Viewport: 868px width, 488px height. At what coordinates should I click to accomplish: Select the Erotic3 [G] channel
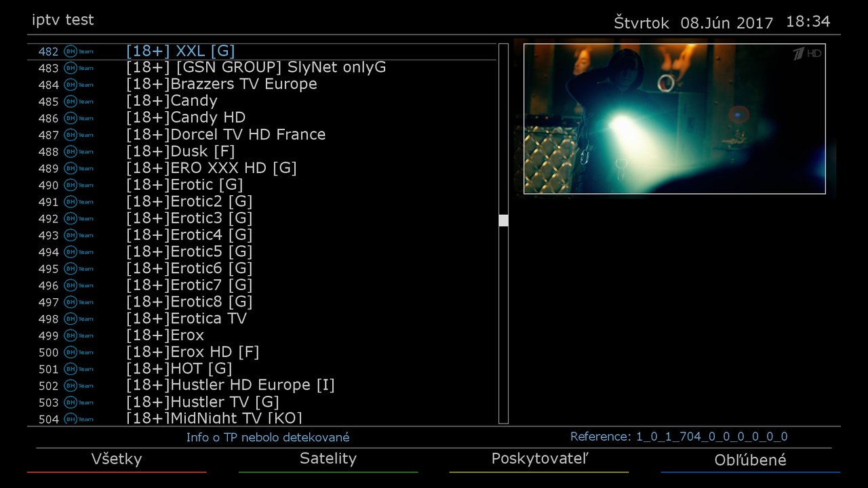(189, 218)
